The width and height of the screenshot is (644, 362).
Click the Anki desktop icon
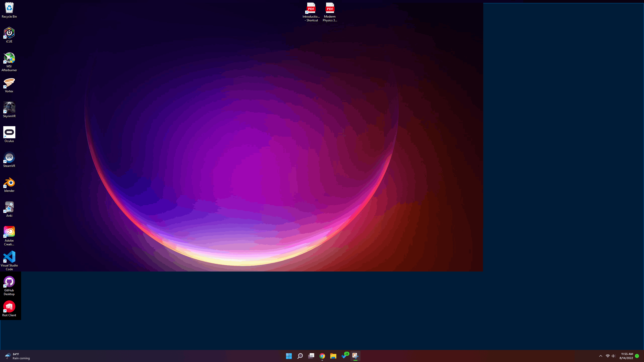coord(9,207)
